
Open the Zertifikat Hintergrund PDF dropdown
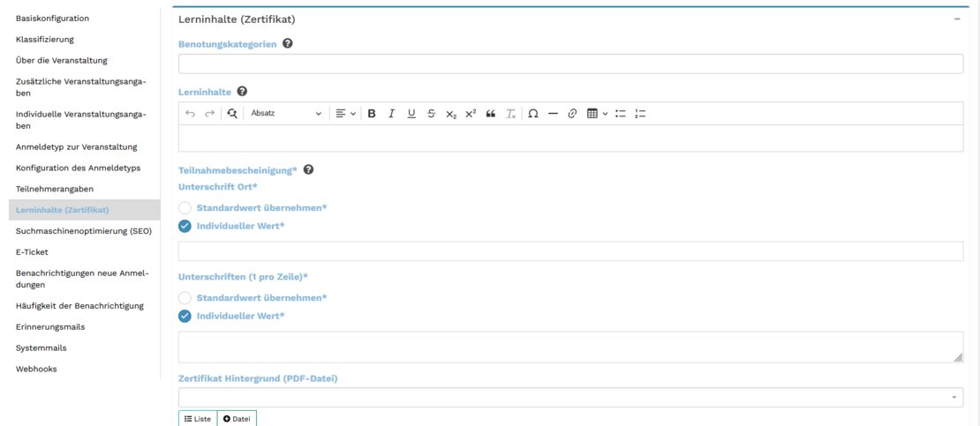click(570, 397)
